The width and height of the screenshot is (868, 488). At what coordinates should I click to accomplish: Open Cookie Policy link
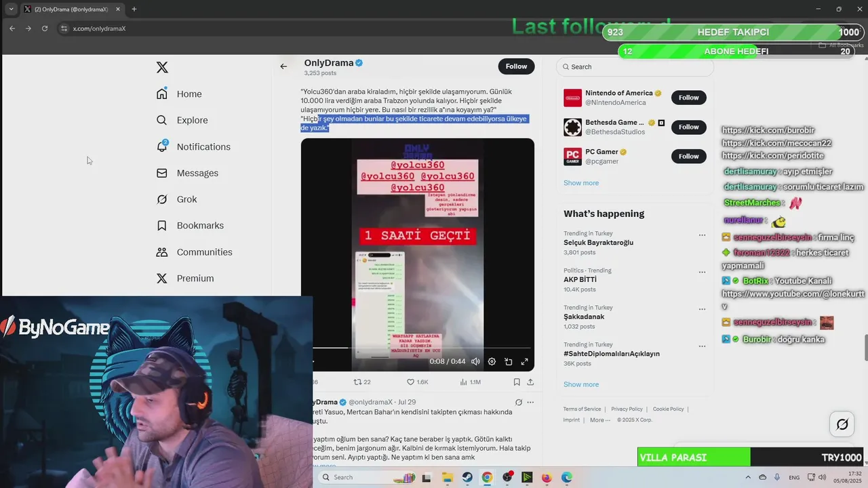coord(668,409)
